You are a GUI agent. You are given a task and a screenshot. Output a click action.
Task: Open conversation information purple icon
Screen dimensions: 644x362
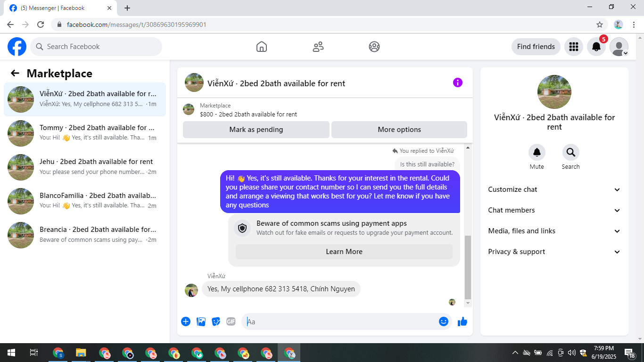458,83
